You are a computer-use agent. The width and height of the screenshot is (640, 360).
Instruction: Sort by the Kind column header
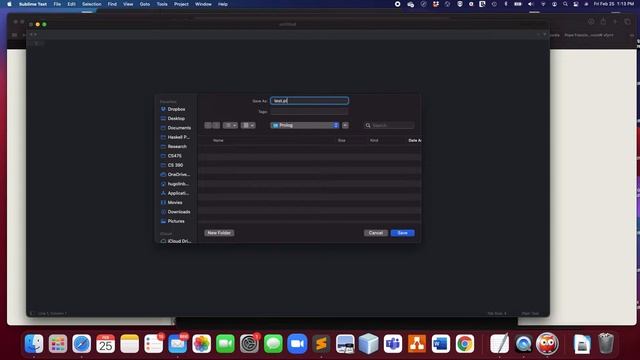374,140
